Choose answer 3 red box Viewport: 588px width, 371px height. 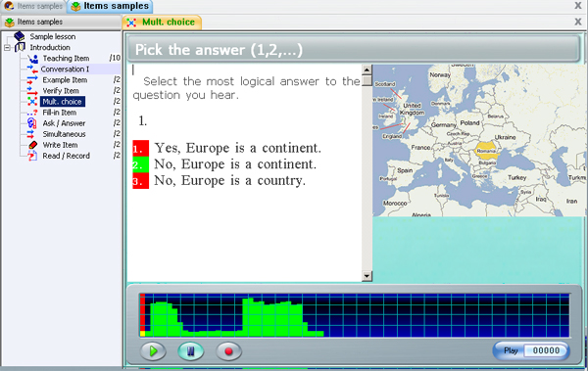tap(140, 181)
